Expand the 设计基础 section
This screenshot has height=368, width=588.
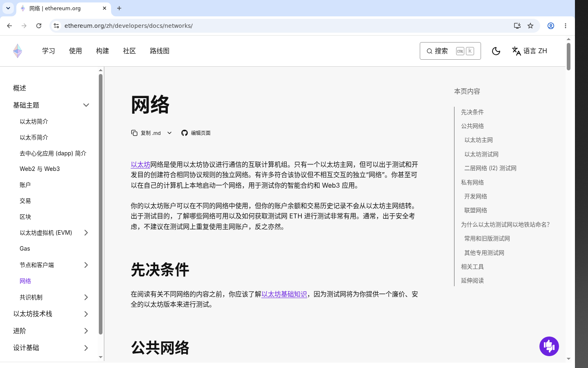click(86, 348)
